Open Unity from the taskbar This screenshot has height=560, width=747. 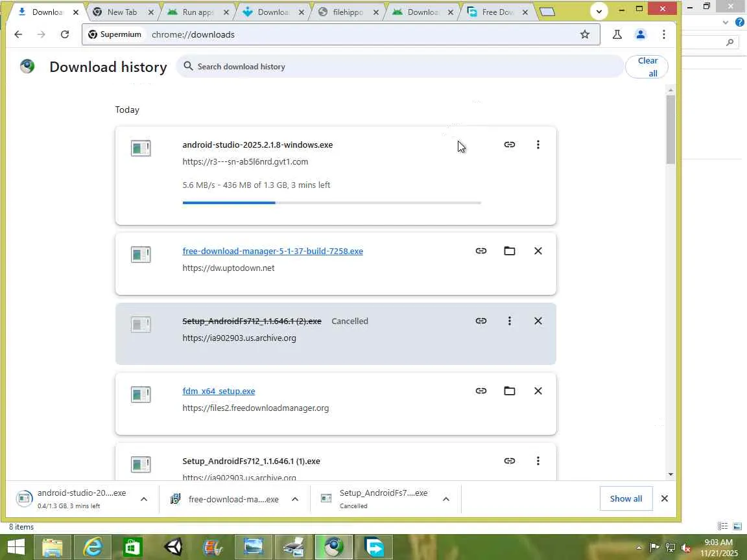(x=173, y=546)
